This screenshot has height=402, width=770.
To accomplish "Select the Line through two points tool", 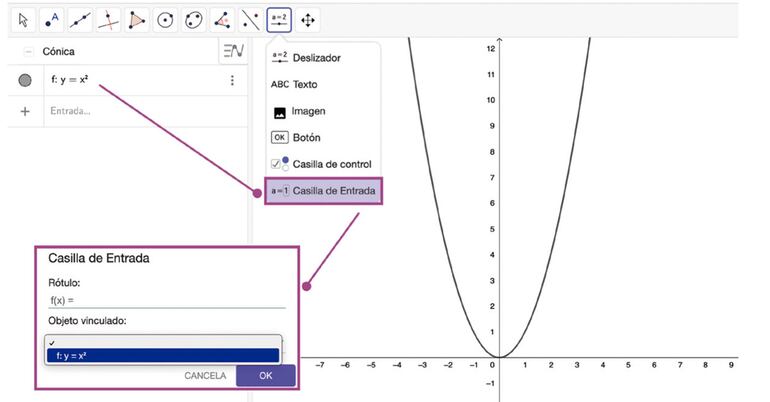I will coord(81,19).
